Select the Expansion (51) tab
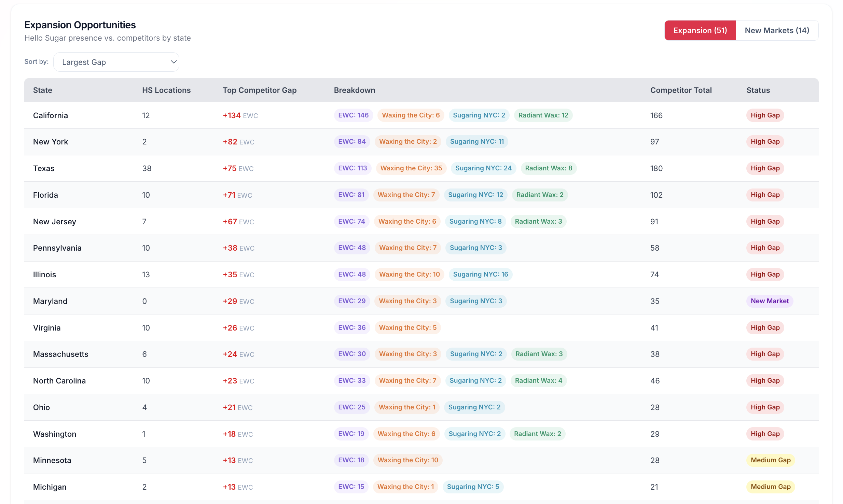This screenshot has height=504, width=843. [x=700, y=30]
